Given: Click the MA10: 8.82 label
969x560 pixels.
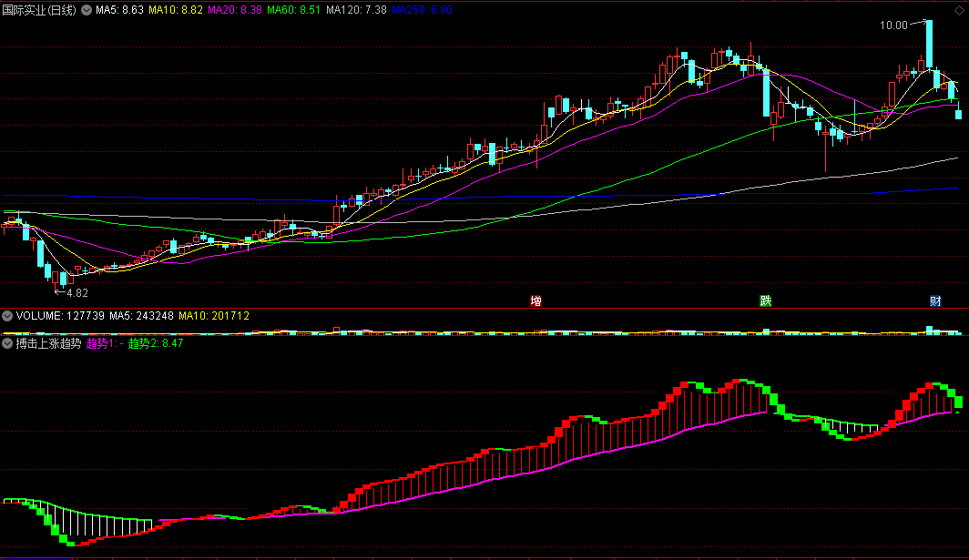Looking at the screenshot, I should [x=176, y=10].
